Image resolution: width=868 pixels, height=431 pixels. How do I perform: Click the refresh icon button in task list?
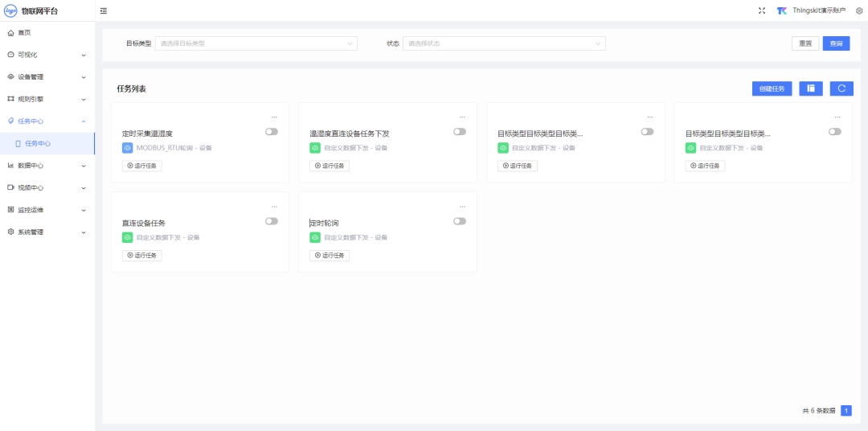(841, 88)
